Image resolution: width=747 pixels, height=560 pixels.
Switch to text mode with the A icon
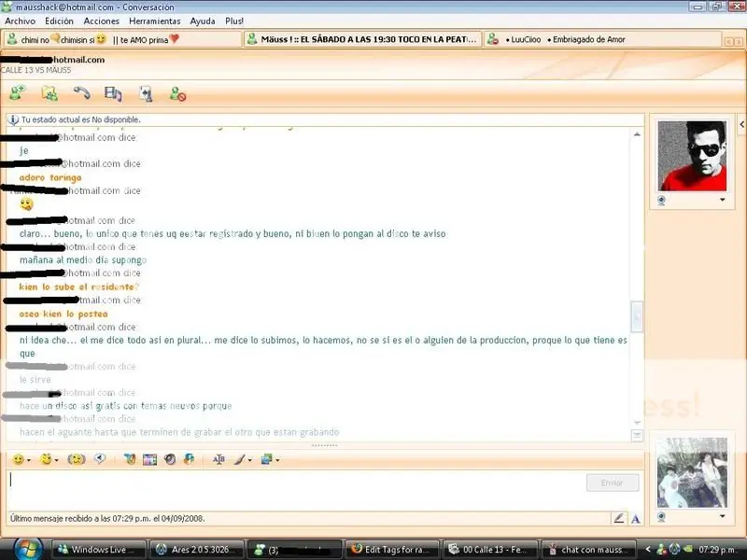(x=636, y=519)
